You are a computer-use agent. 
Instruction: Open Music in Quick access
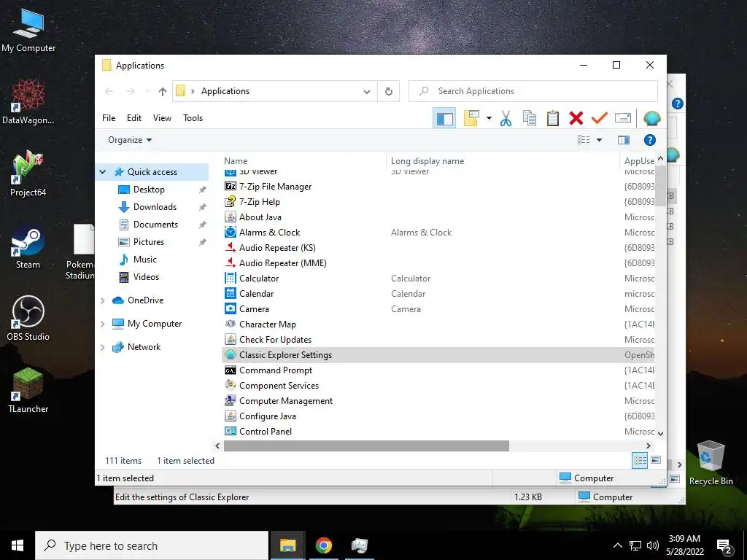(145, 260)
